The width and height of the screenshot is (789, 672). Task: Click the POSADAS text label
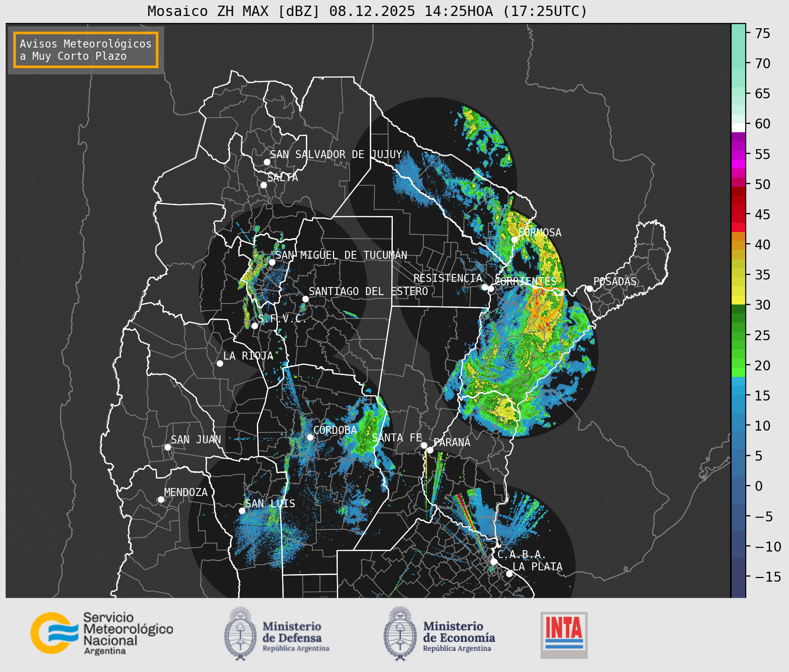(x=615, y=281)
